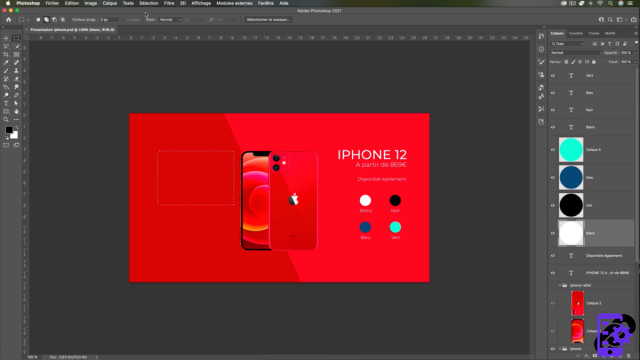Switch to the Couches tab
This screenshot has width=640, height=360.
576,33
